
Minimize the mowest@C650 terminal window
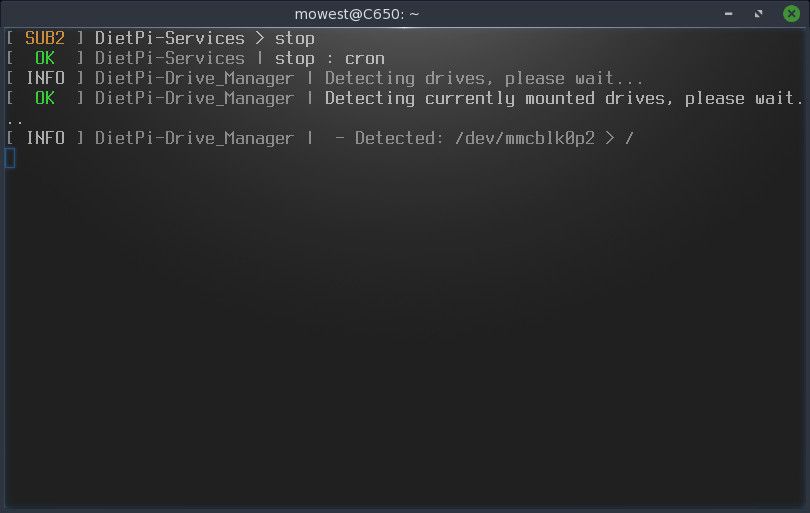tap(728, 14)
